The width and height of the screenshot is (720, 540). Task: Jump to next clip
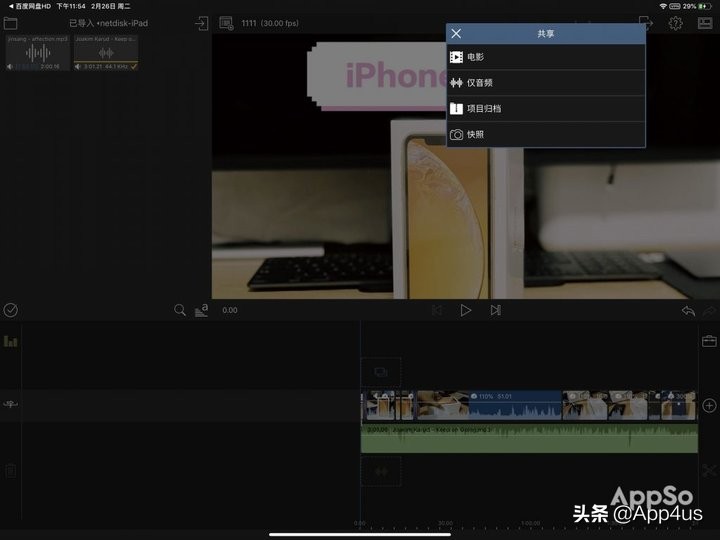(495, 310)
